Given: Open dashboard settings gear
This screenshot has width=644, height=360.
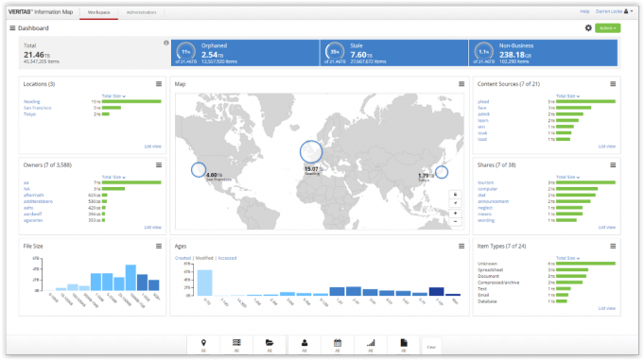Looking at the screenshot, I should coord(588,28).
